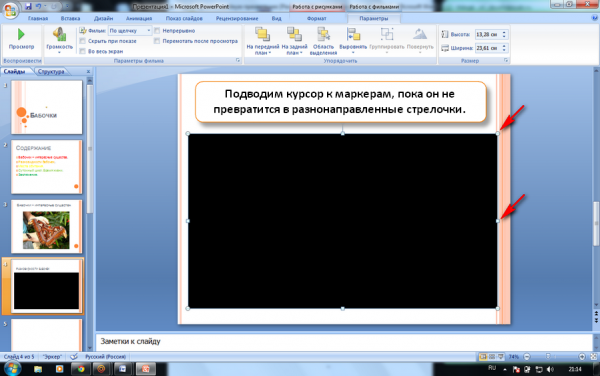Select the Параметры contextual tab
The width and height of the screenshot is (600, 376).
point(373,18)
